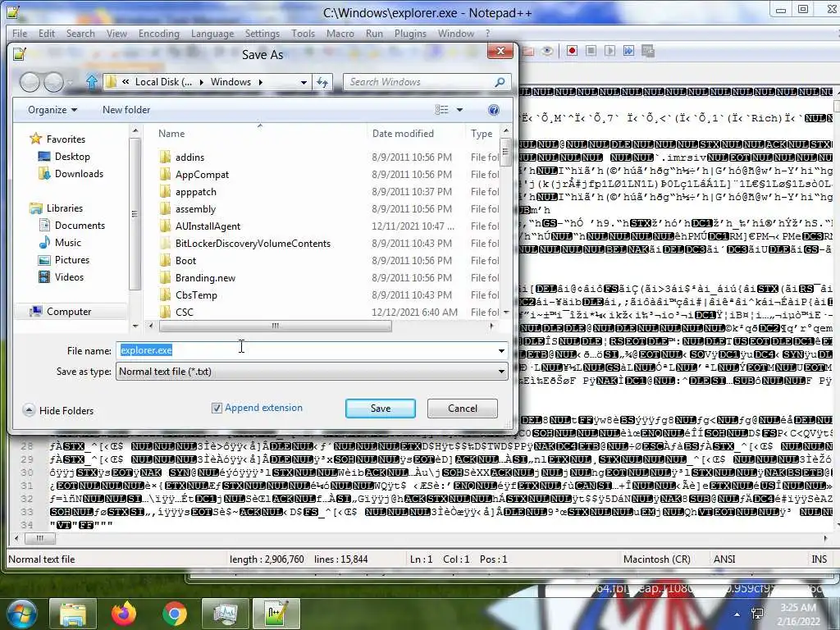Image resolution: width=840 pixels, height=630 pixels.
Task: Select Computer in navigation pane
Action: [69, 311]
